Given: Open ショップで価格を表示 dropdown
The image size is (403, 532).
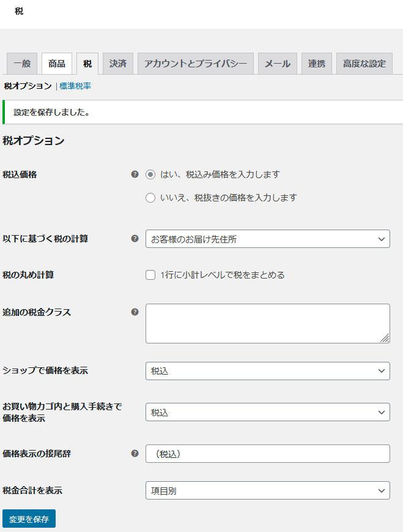Looking at the screenshot, I should click(267, 371).
